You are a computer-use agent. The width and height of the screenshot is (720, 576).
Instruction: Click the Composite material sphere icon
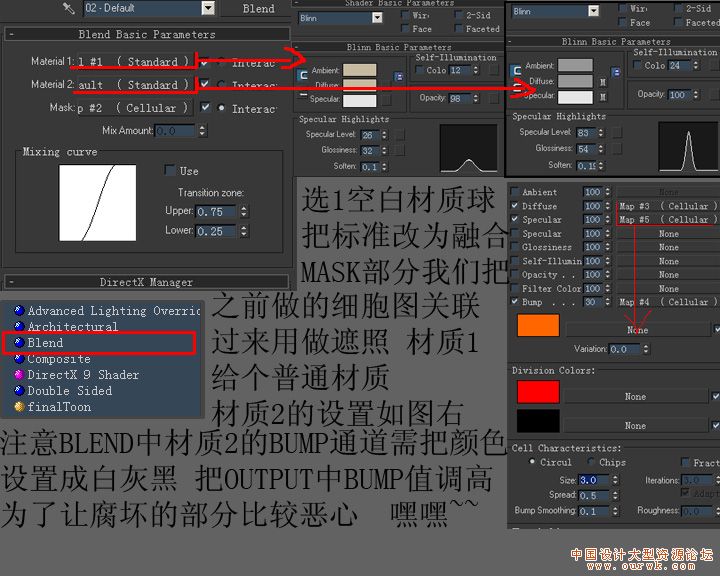click(18, 359)
